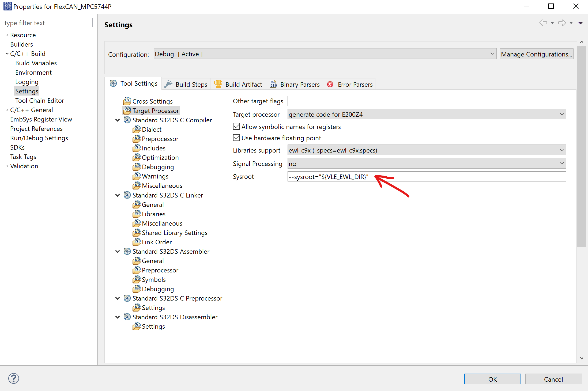Click the help question mark icon
The width and height of the screenshot is (588, 391).
point(13,378)
